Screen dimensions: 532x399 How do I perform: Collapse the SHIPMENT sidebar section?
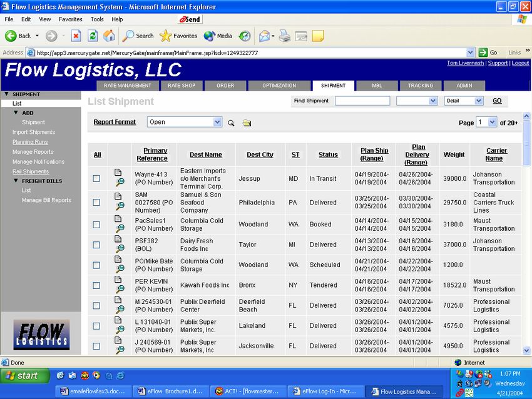point(6,94)
